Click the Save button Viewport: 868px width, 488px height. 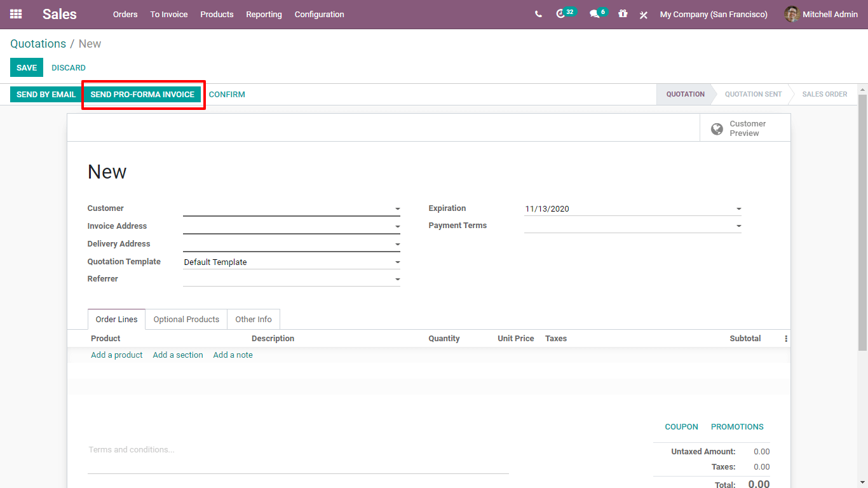coord(27,67)
